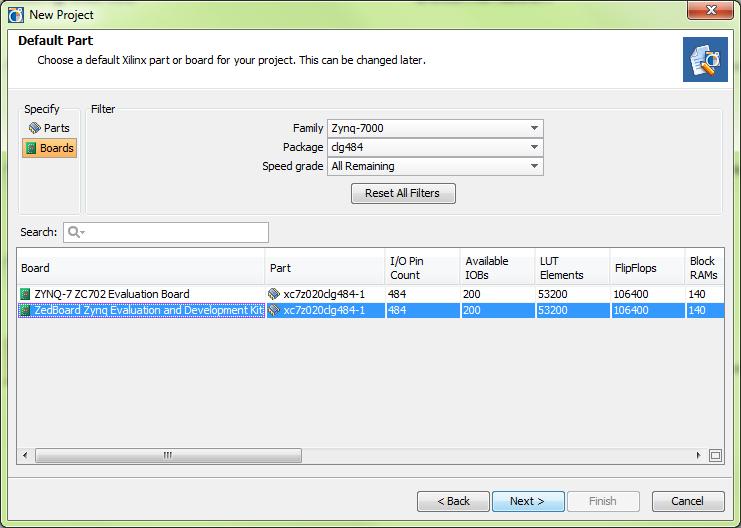Open the search magnifier options dropdown
The width and height of the screenshot is (741, 528).
point(76,232)
